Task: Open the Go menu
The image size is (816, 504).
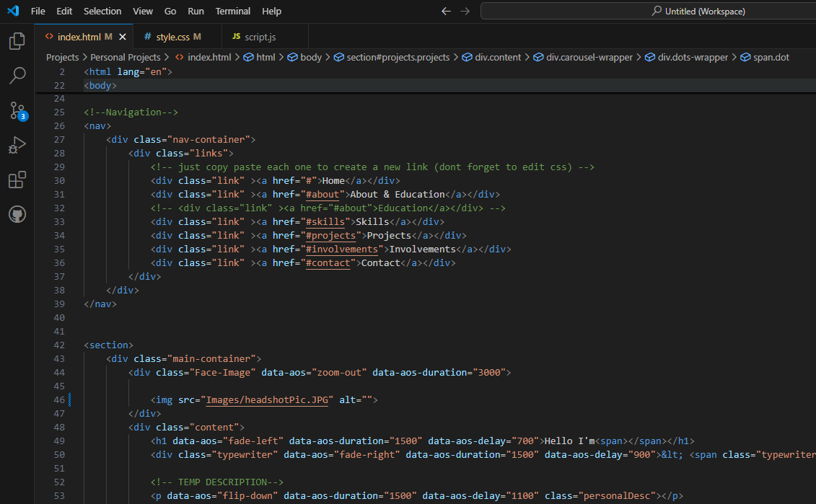Action: click(x=170, y=11)
